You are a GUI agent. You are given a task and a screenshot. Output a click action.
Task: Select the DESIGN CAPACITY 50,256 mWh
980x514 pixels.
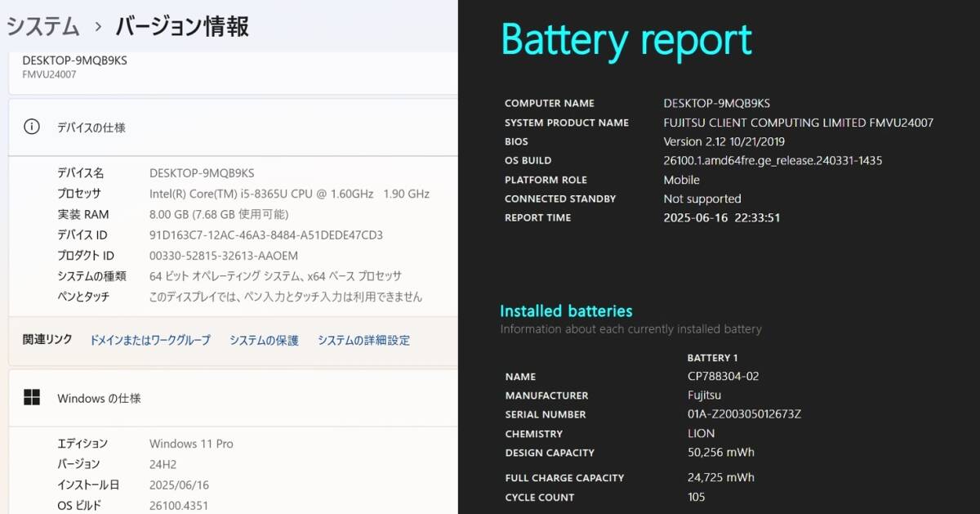pyautogui.click(x=721, y=453)
